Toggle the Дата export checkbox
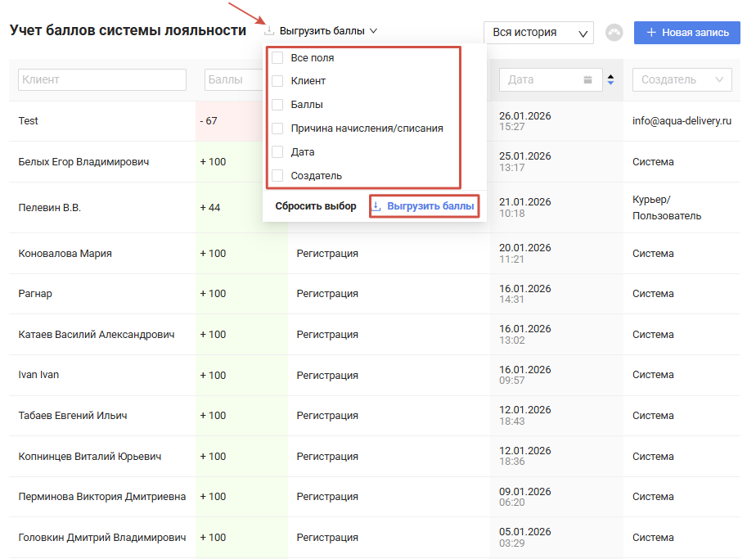The height and width of the screenshot is (559, 756). pyautogui.click(x=277, y=152)
